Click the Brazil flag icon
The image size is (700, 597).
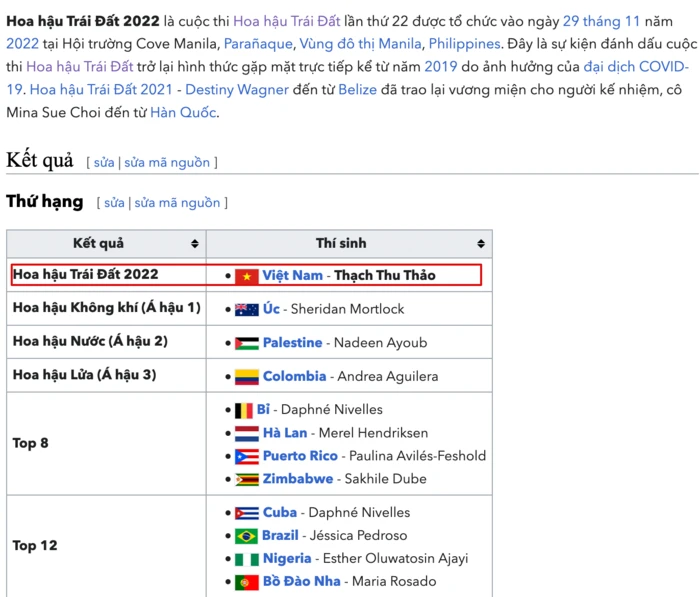[x=247, y=536]
